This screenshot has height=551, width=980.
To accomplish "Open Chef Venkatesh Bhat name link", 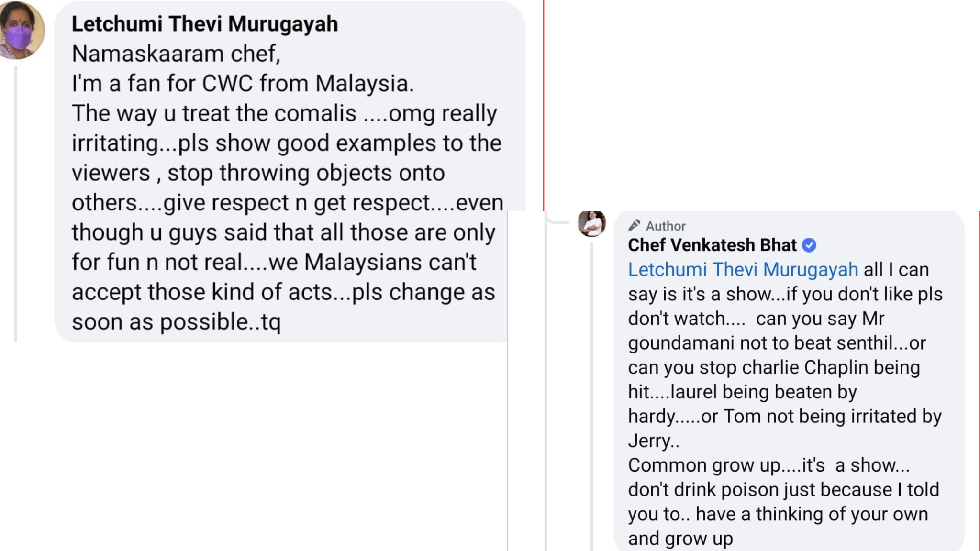I will click(x=712, y=245).
